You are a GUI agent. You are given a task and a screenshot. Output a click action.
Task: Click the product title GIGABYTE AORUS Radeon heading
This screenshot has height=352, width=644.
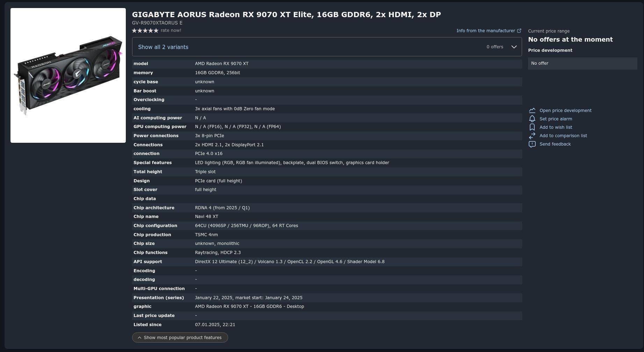286,15
